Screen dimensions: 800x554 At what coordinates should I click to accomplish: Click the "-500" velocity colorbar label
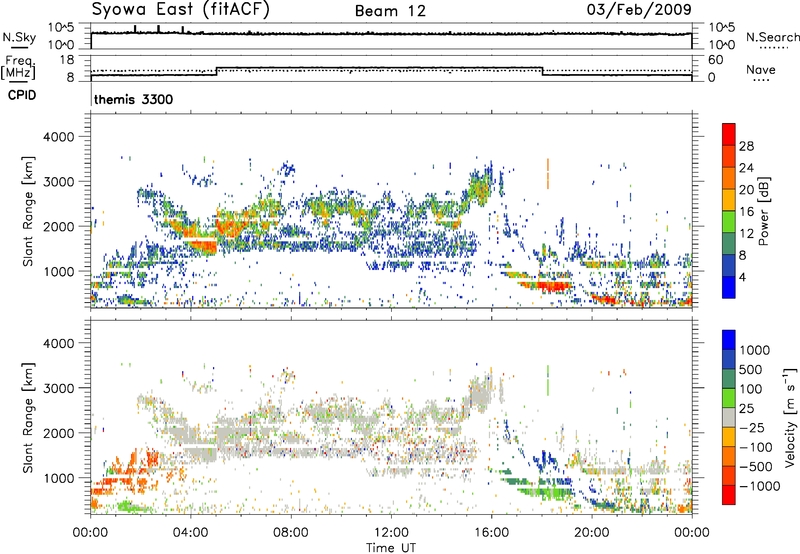pyautogui.click(x=756, y=466)
